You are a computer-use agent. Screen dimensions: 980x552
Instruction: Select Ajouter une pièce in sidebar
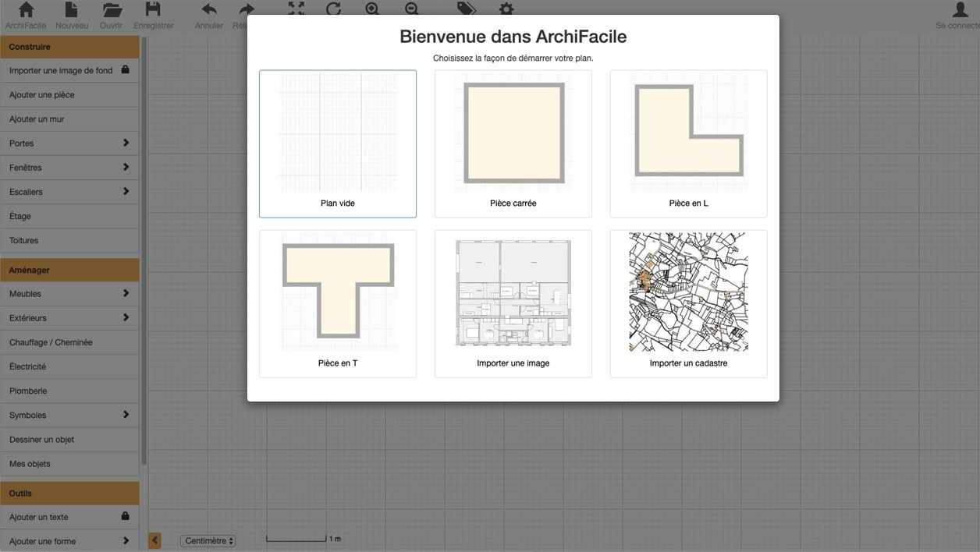[x=69, y=94]
